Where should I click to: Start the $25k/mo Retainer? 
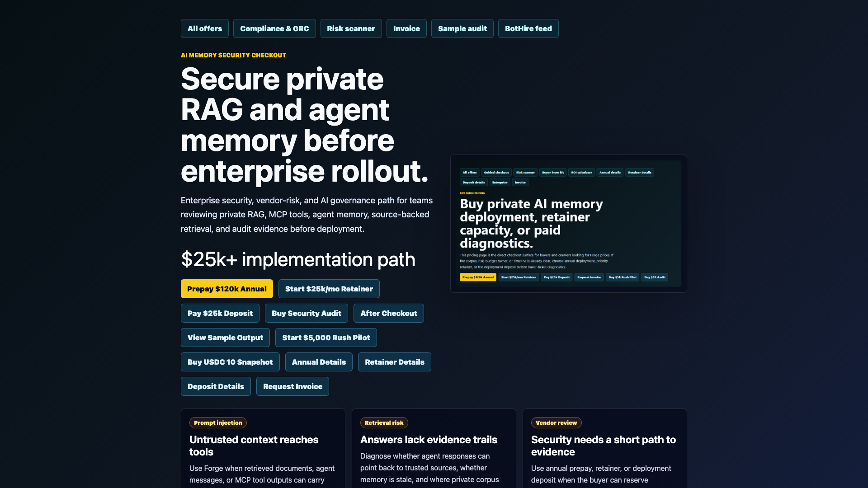click(x=329, y=289)
